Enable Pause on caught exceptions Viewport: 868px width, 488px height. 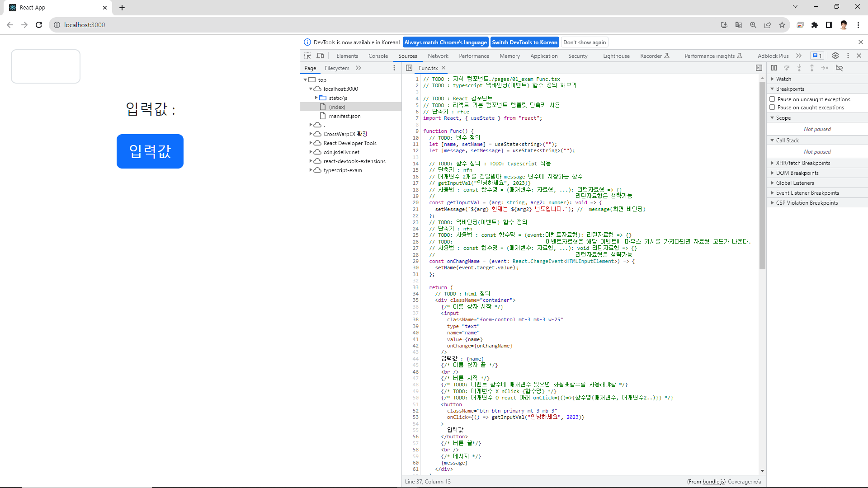[x=773, y=108]
